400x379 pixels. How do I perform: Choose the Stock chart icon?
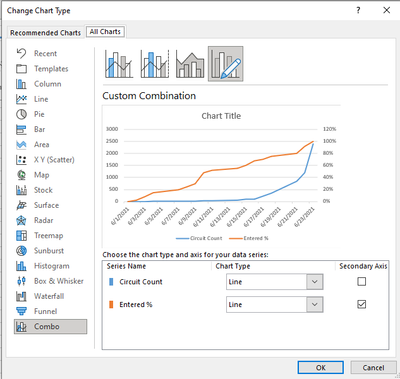21,190
